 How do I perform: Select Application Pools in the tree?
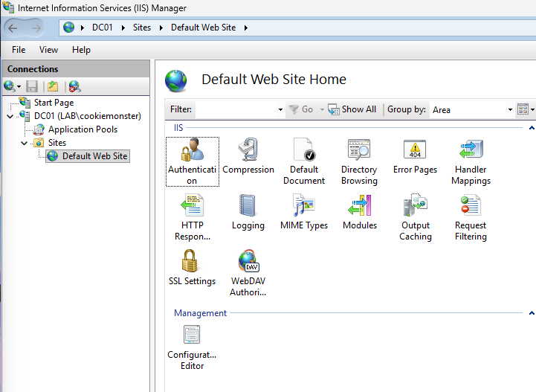[x=83, y=129]
